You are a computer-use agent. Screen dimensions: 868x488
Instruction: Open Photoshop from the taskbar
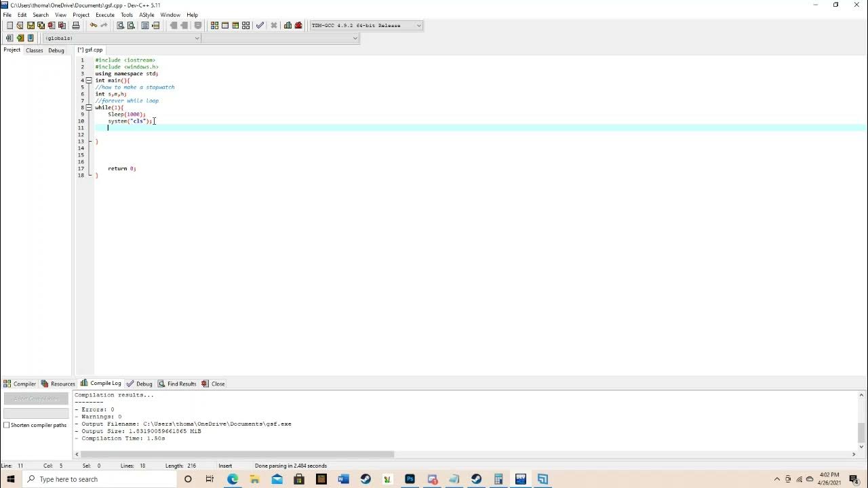click(410, 479)
